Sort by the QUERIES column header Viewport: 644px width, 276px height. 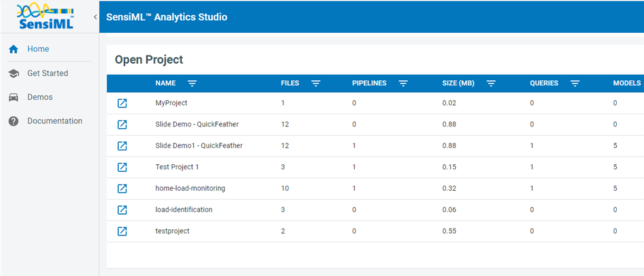pos(544,83)
